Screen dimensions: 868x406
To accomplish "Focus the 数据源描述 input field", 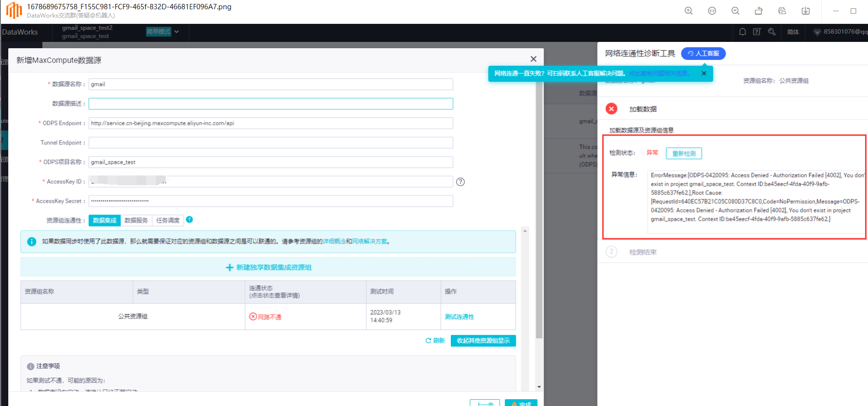I will pos(271,104).
